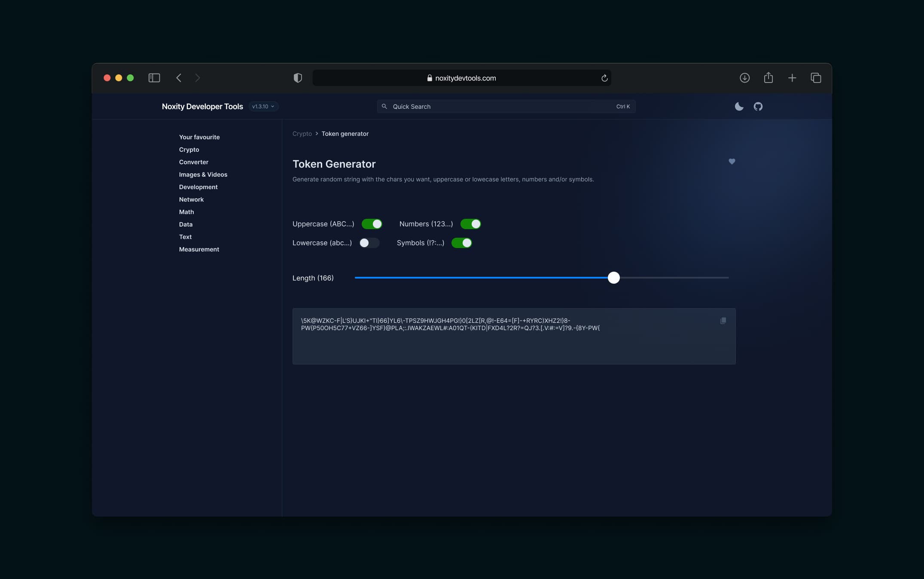Click the Crypto breadcrumb link
The height and width of the screenshot is (579, 924).
pyautogui.click(x=302, y=134)
